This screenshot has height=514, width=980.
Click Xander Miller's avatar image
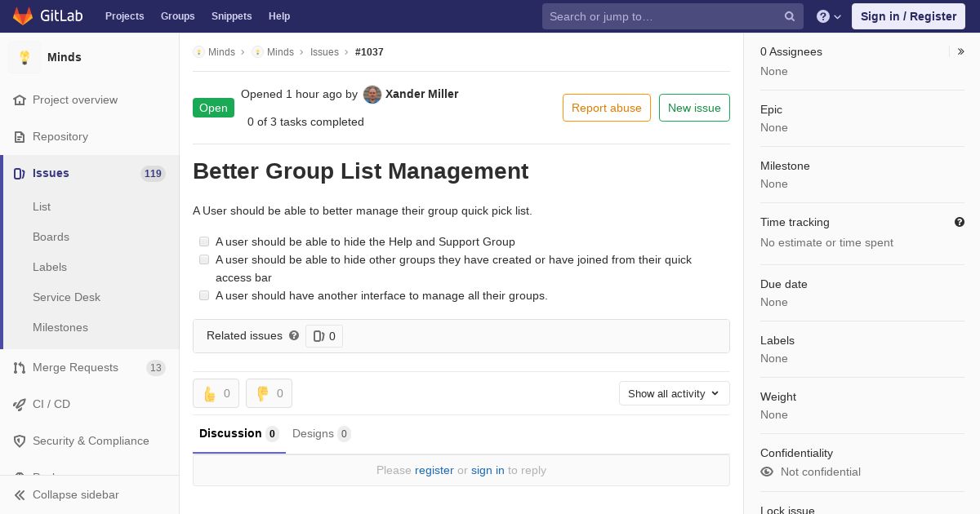[372, 95]
